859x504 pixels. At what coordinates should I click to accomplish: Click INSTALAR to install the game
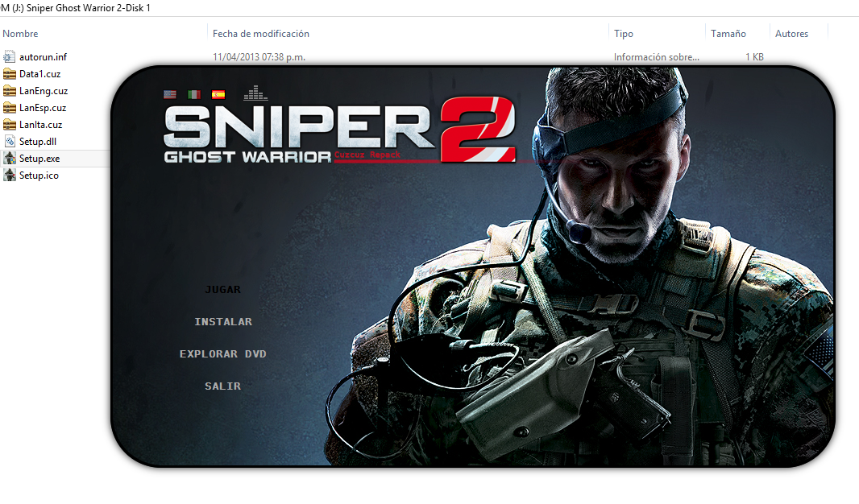point(223,322)
